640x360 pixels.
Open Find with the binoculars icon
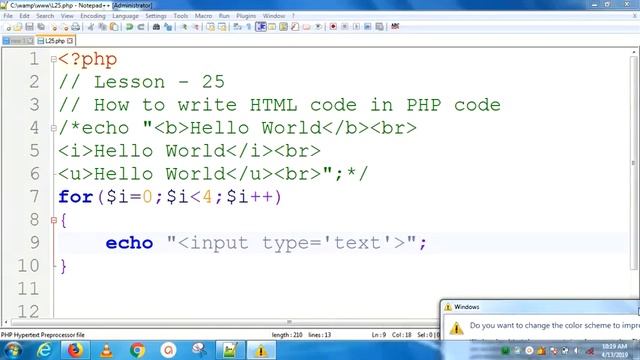click(x=156, y=27)
